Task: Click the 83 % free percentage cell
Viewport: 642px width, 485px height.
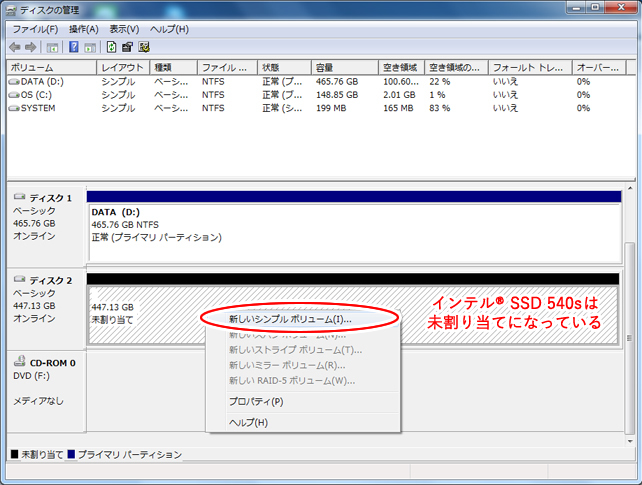Action: pos(439,108)
